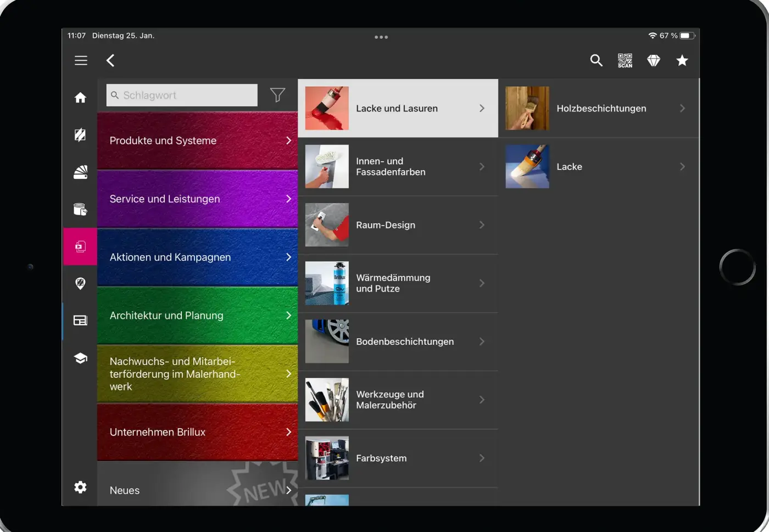This screenshot has height=532, width=769.
Task: Tap the three-dot multitasking indicator
Action: pos(381,37)
